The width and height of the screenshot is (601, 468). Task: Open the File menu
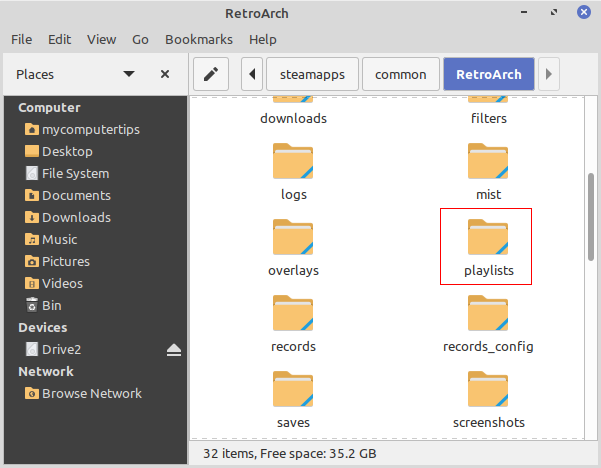pyautogui.click(x=21, y=39)
